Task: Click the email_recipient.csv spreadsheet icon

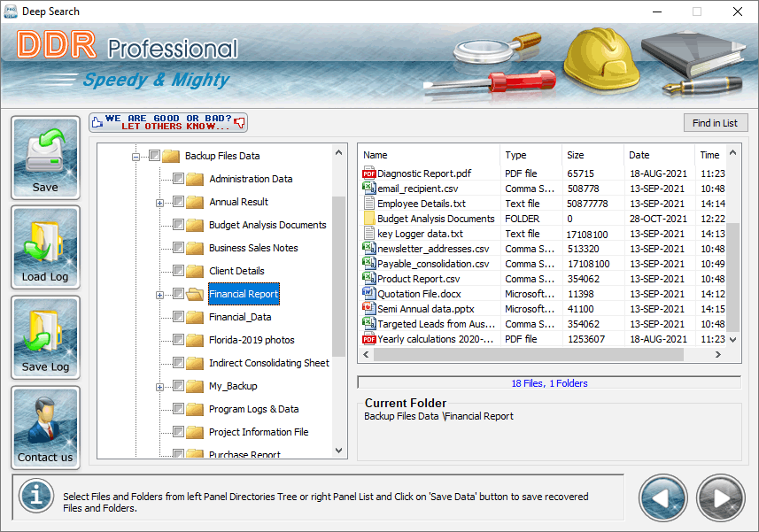Action: coord(368,189)
